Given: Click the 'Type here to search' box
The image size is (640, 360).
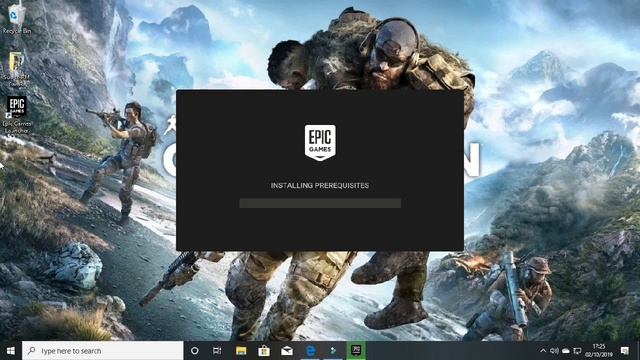Looking at the screenshot, I should 102,351.
